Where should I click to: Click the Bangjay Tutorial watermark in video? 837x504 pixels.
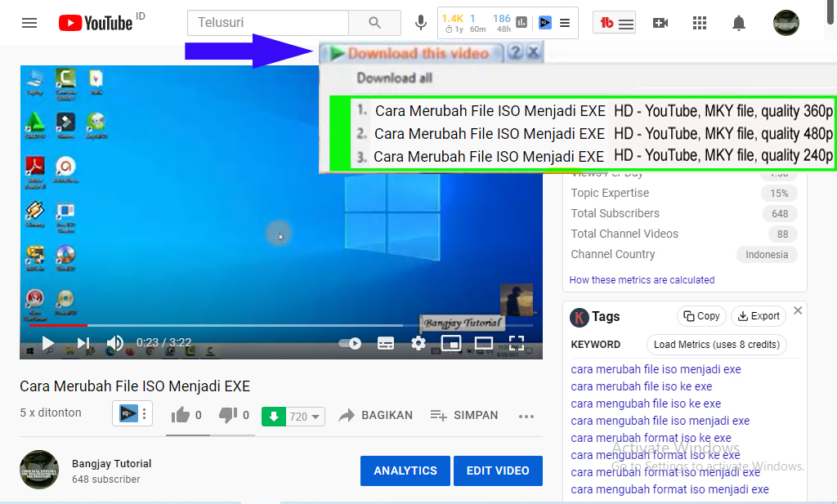(x=463, y=323)
